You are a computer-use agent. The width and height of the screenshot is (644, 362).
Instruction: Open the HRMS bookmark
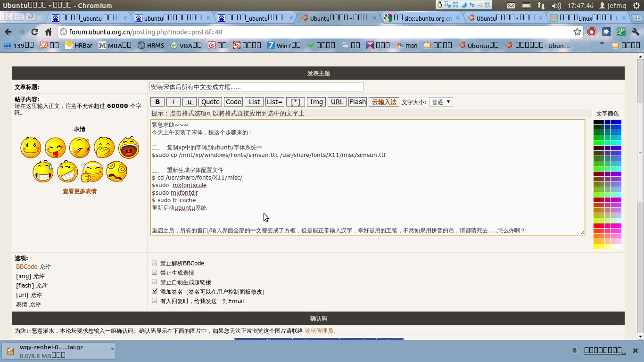[x=151, y=45]
